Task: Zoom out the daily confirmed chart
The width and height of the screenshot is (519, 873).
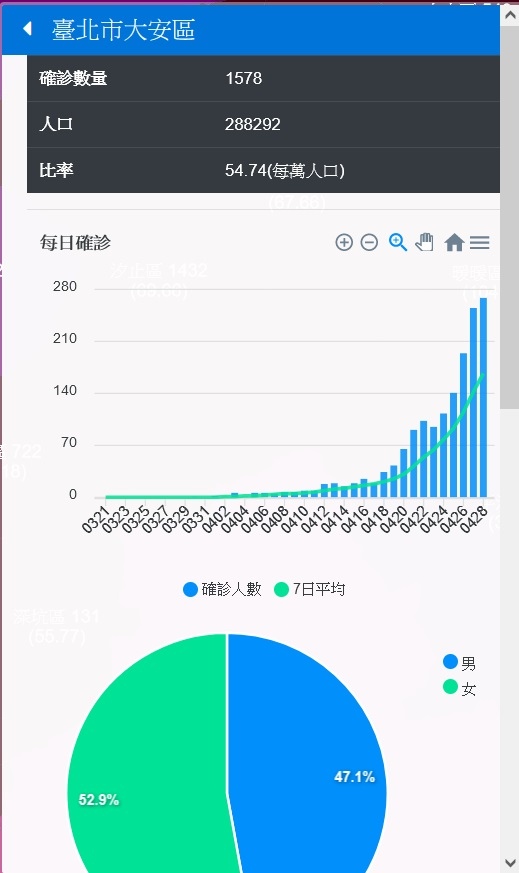Action: coord(369,242)
